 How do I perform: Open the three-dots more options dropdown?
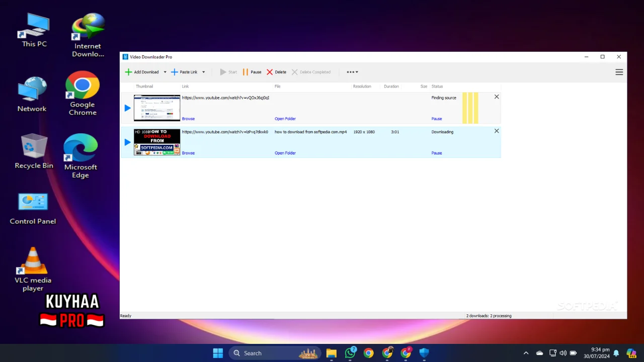[352, 72]
